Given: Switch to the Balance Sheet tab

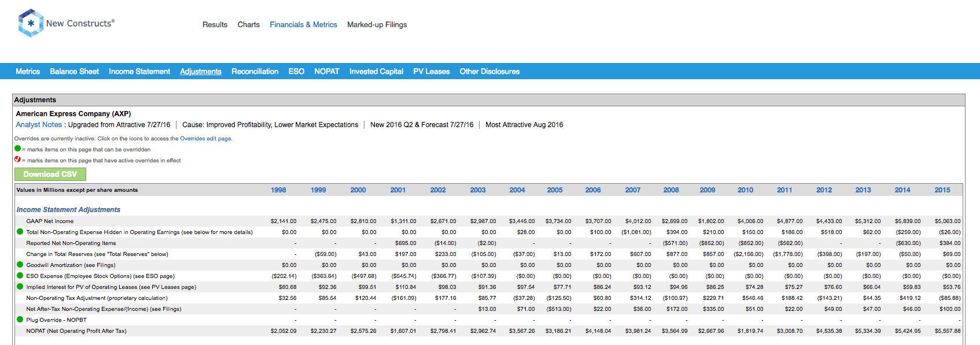Looking at the screenshot, I should [74, 71].
